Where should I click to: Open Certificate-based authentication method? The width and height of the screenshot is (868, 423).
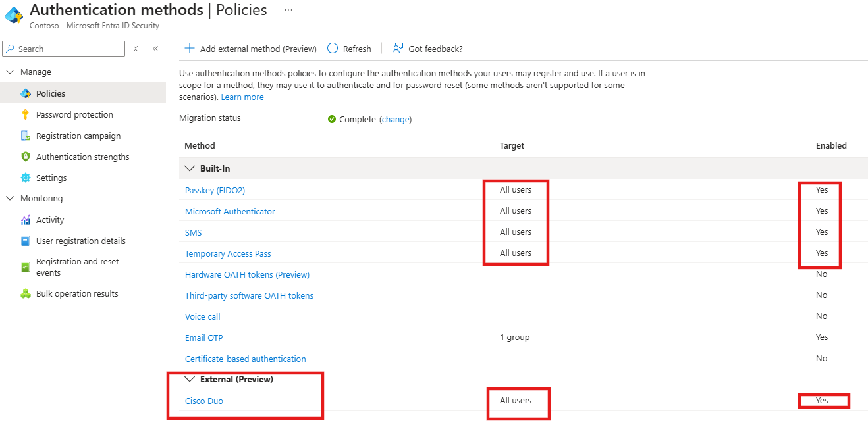pos(246,359)
